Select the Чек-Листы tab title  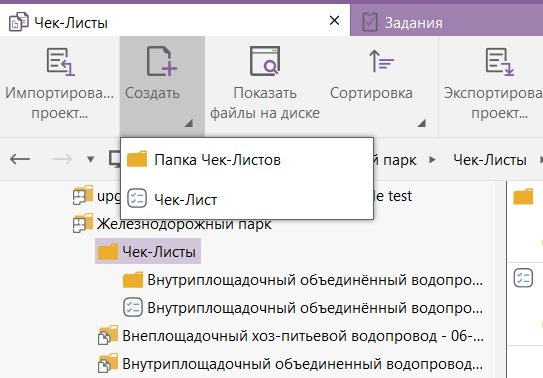tap(71, 23)
